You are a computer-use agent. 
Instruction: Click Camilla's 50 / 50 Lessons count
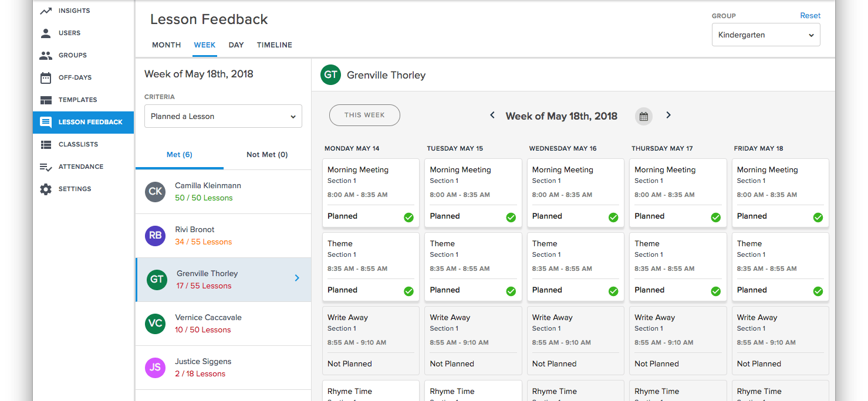[204, 198]
